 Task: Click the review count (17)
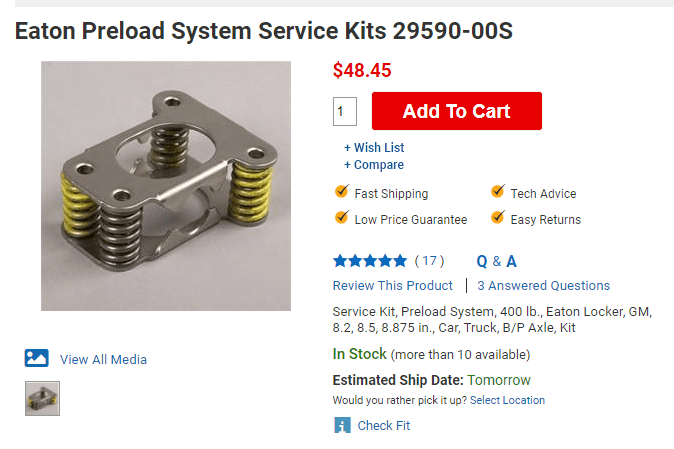pyautogui.click(x=429, y=261)
